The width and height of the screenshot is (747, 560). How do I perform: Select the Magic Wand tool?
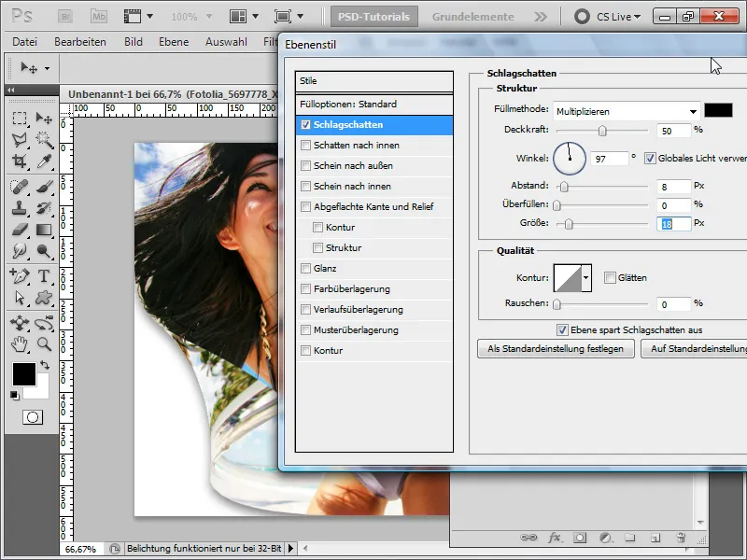click(44, 139)
